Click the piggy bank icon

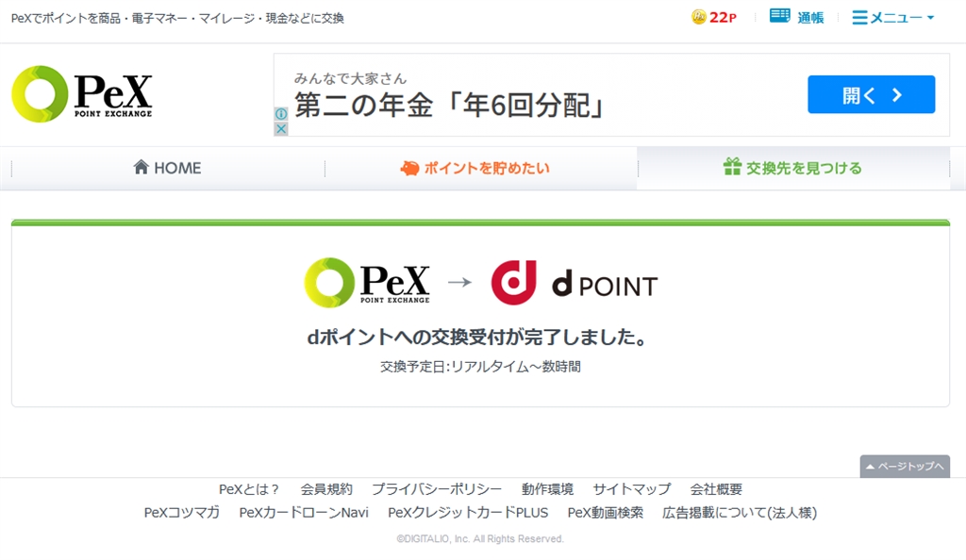point(409,168)
